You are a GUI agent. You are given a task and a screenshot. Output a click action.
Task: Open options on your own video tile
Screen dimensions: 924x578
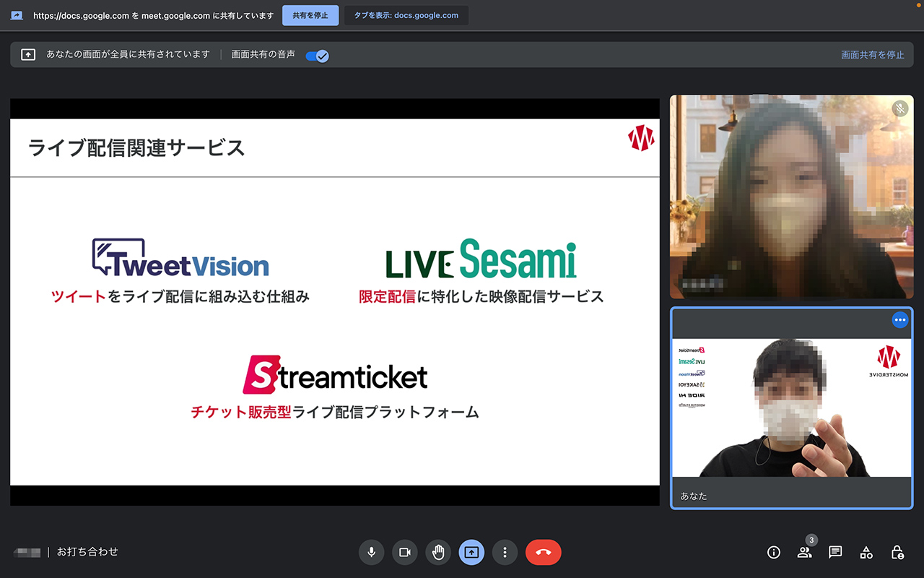point(899,319)
